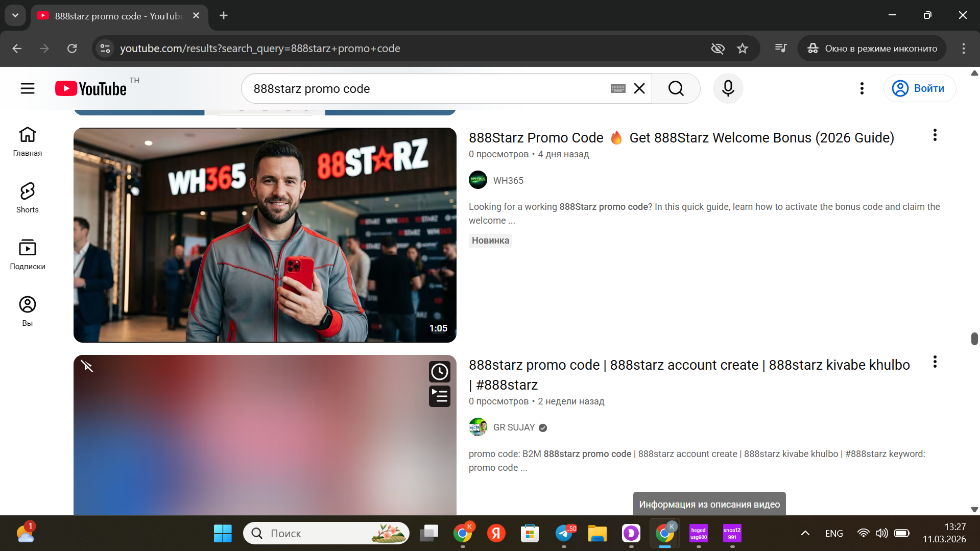This screenshot has width=980, height=551.
Task: Click the GR SUJAY verified checkmark badge
Action: click(x=543, y=428)
